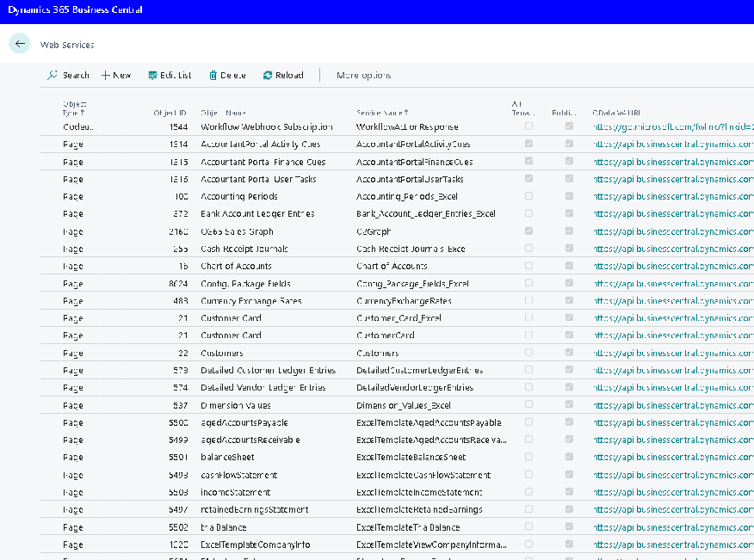Viewport: 754px width, 560px height.
Task: Select the ExcelTemplateBalanceSheet service name cell
Action: coord(411,458)
